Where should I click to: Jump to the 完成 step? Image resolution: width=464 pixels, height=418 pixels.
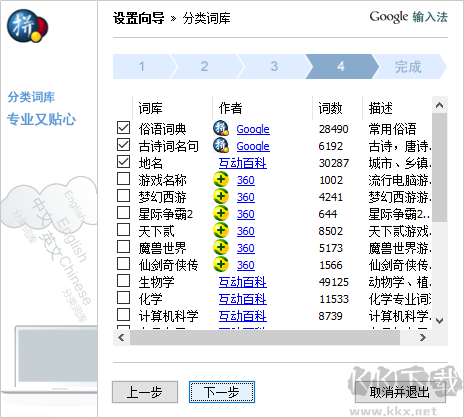(409, 66)
